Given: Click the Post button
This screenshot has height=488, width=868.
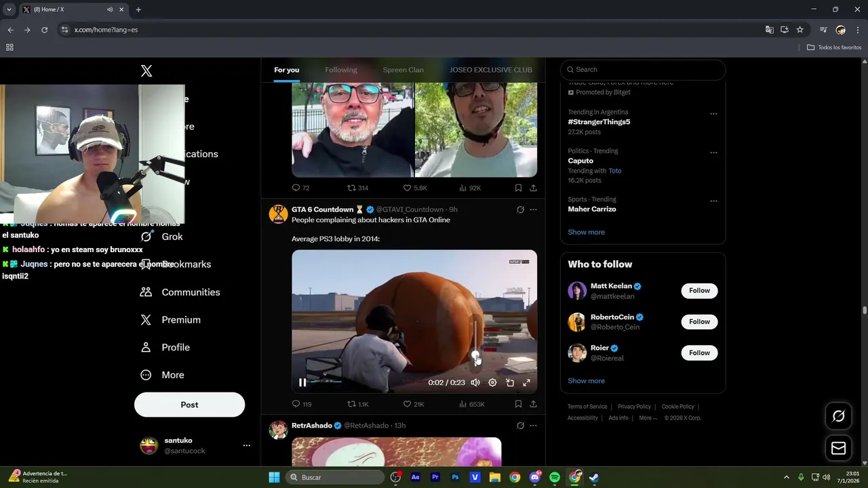Looking at the screenshot, I should click(189, 405).
